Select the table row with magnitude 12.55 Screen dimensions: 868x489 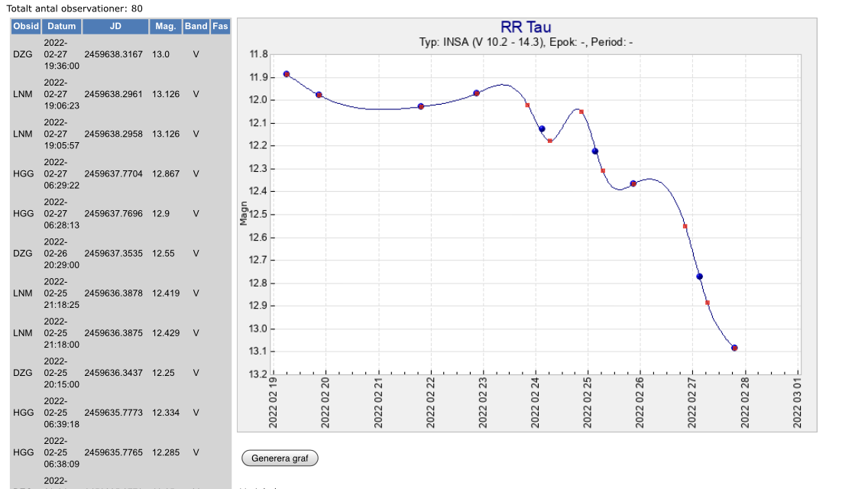(113, 253)
